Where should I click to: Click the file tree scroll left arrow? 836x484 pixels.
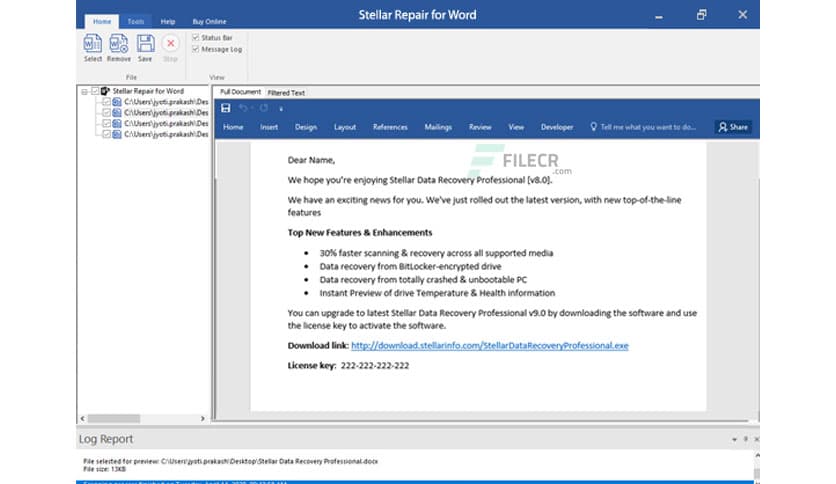[x=82, y=419]
